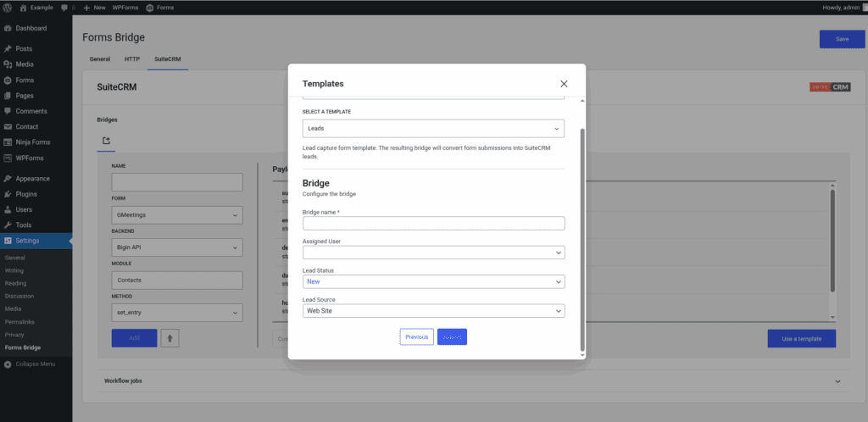Open the Forms item in admin bar
Viewport: 868px width, 422px height.
[x=160, y=8]
